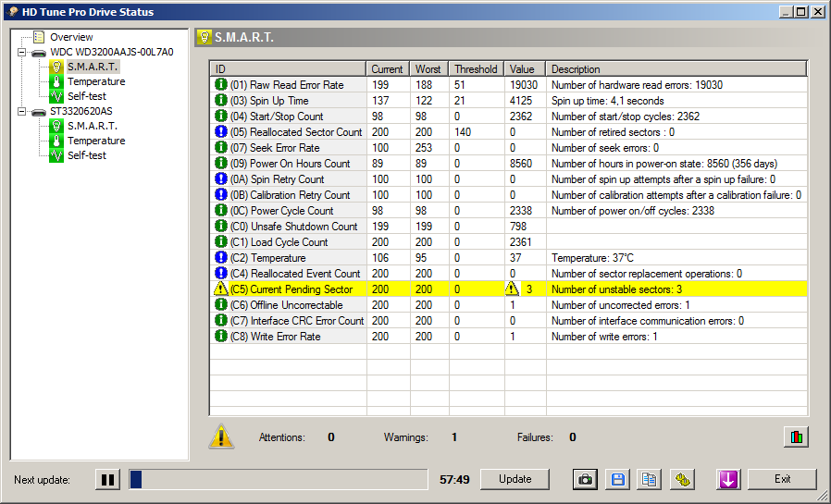Select the ST3320620AS drive entry
831x504 pixels.
pos(81,111)
